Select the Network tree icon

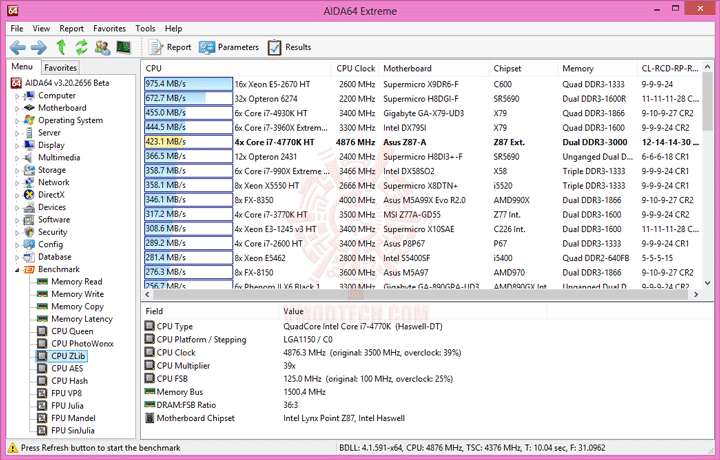(x=29, y=182)
